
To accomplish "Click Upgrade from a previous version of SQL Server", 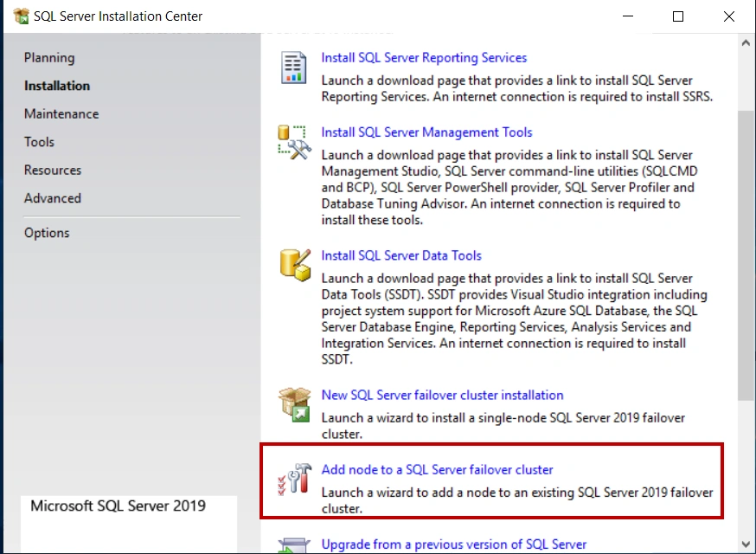I will coord(454,544).
